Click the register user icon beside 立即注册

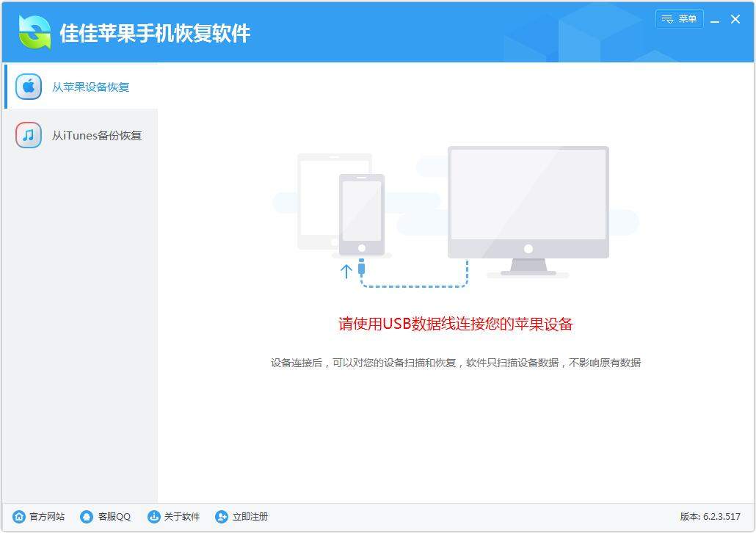pos(221,517)
